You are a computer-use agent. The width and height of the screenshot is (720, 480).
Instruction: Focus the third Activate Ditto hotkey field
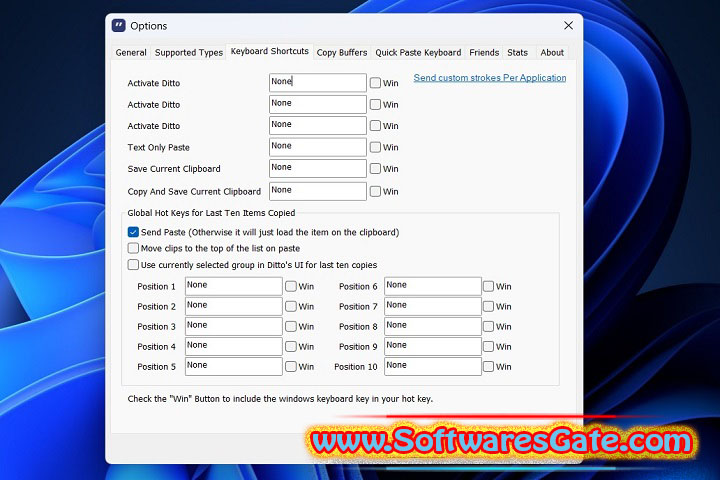click(318, 125)
